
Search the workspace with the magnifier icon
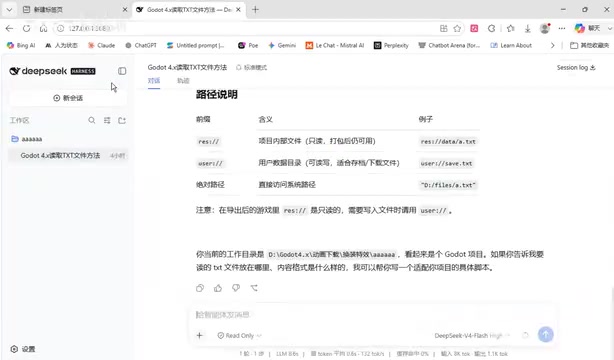pos(92,120)
